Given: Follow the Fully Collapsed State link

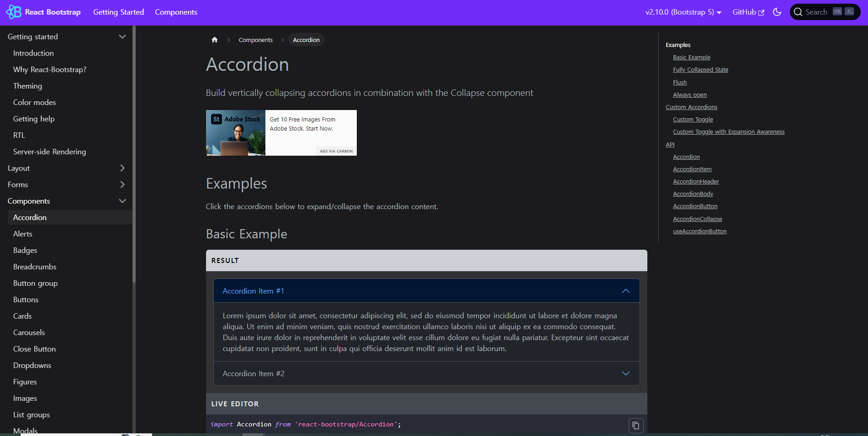Looking at the screenshot, I should [700, 69].
